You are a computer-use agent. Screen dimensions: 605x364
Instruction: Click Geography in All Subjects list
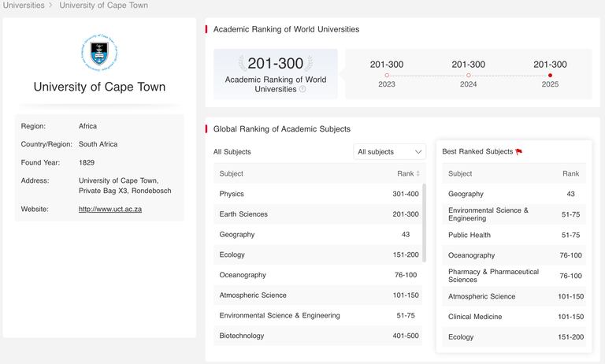point(236,234)
